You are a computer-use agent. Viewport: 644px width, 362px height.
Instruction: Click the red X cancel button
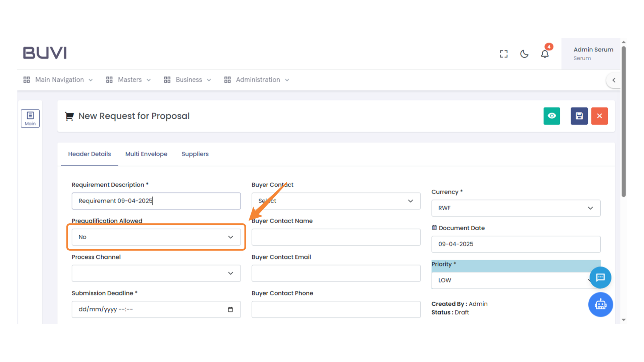(x=599, y=116)
